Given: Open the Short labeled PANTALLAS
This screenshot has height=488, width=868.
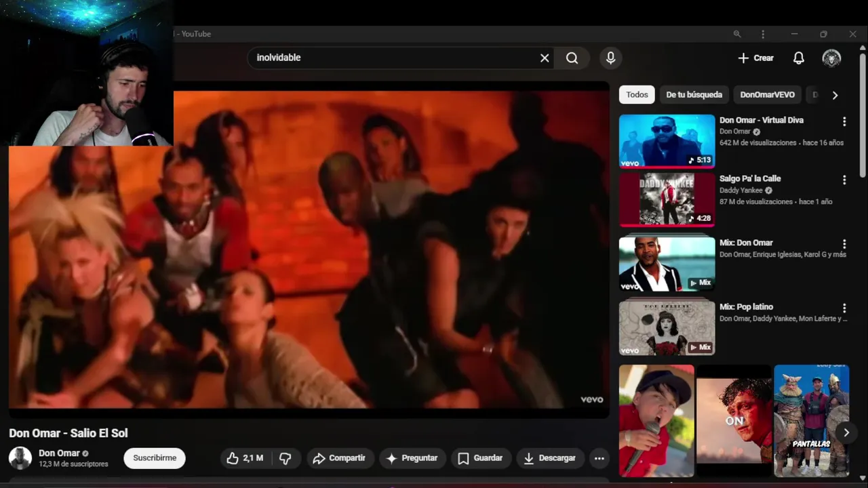Looking at the screenshot, I should click(812, 420).
